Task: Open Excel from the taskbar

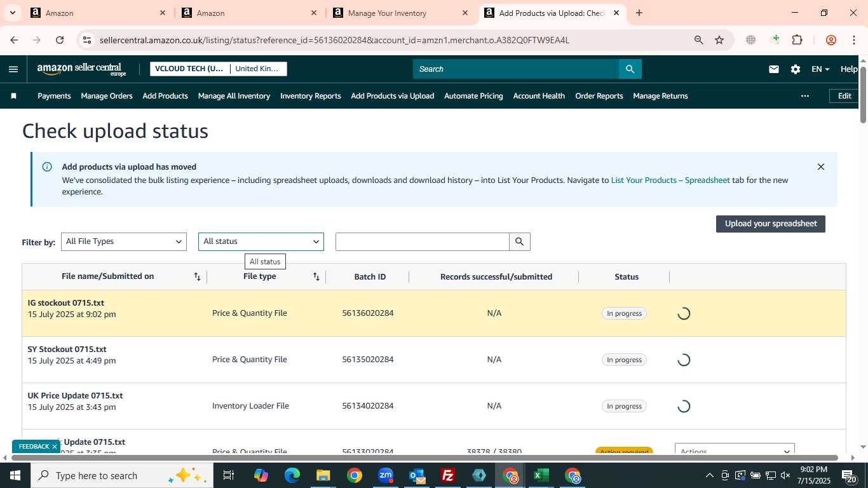Action: (541, 475)
